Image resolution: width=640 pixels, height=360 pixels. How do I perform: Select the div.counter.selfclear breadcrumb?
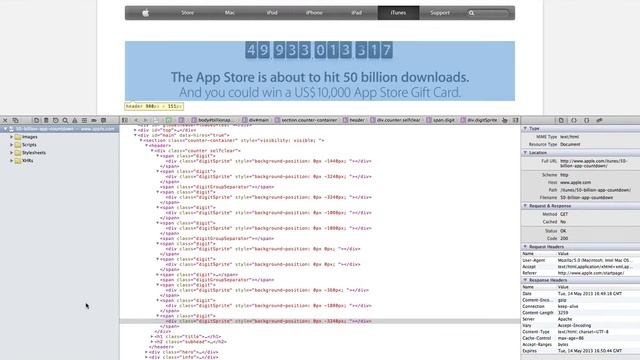396,120
